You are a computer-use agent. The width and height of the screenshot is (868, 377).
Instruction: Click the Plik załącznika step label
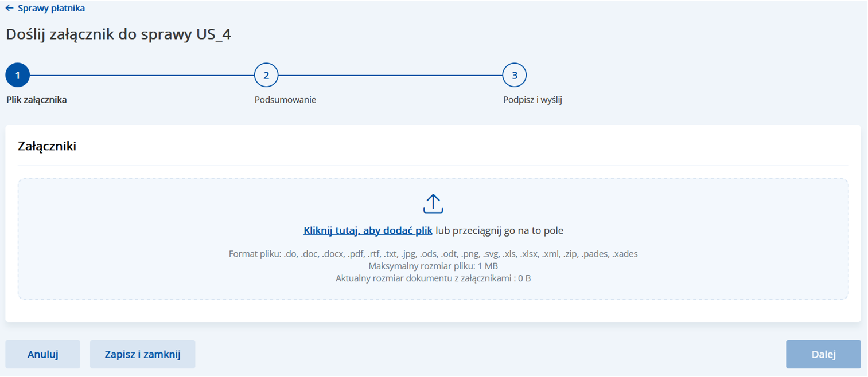point(37,100)
